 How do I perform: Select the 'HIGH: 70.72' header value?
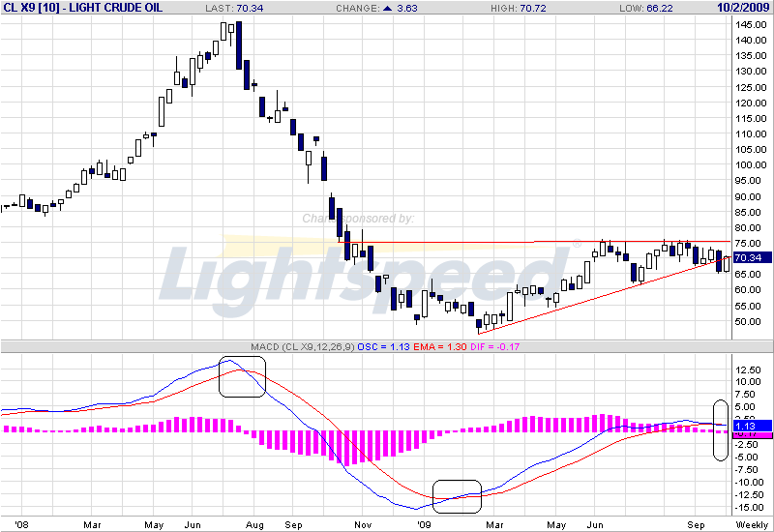519,8
